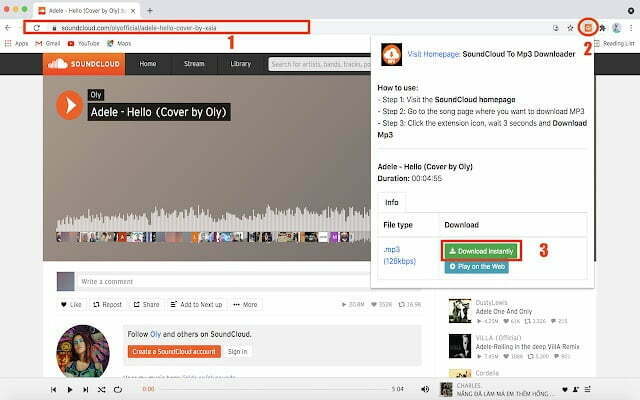
Task: Skip to previous track in player bar
Action: click(x=53, y=389)
